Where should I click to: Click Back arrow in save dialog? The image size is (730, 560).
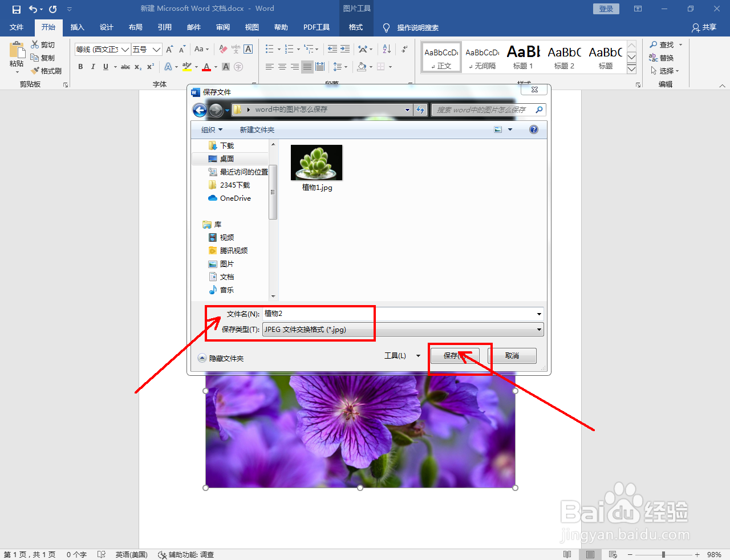[x=200, y=110]
